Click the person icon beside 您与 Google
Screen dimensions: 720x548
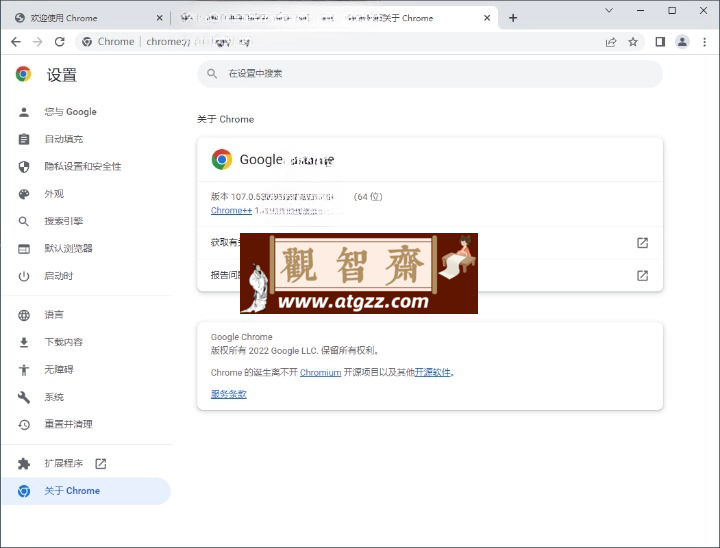pyautogui.click(x=24, y=112)
